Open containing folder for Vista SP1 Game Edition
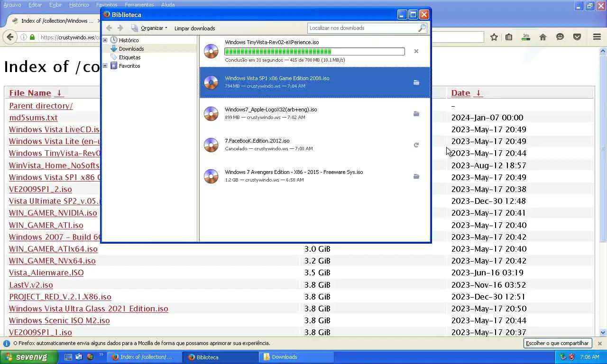Screen dimensions: 607x364 (416, 82)
